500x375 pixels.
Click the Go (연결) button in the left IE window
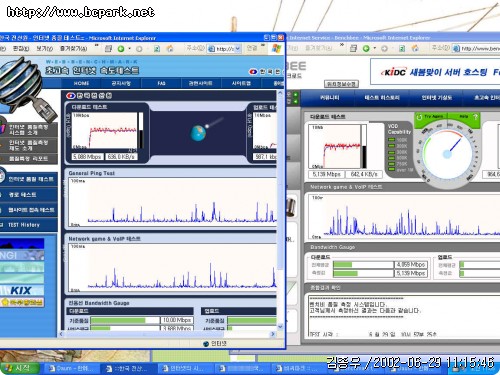coord(252,49)
